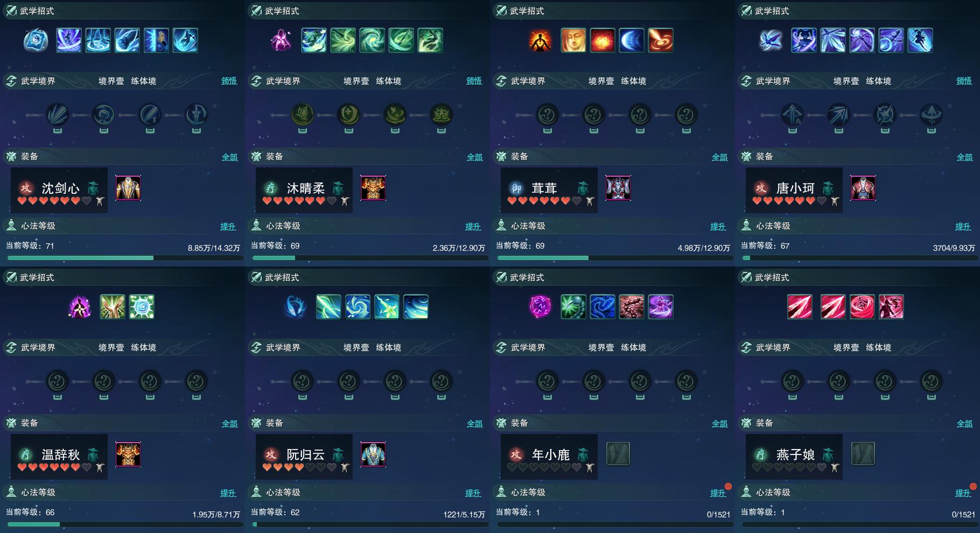Viewport: 980px width, 533px height.
Task: Select the golden Buddha face skill icon
Action: tap(573, 40)
